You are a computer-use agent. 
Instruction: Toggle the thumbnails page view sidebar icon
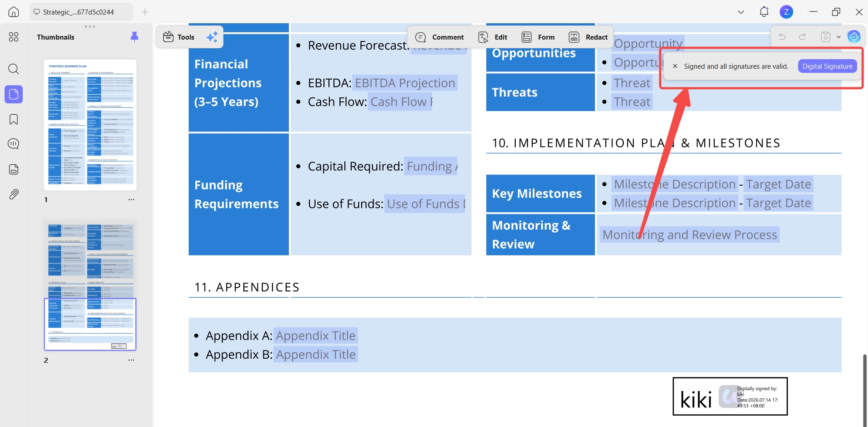[x=14, y=94]
